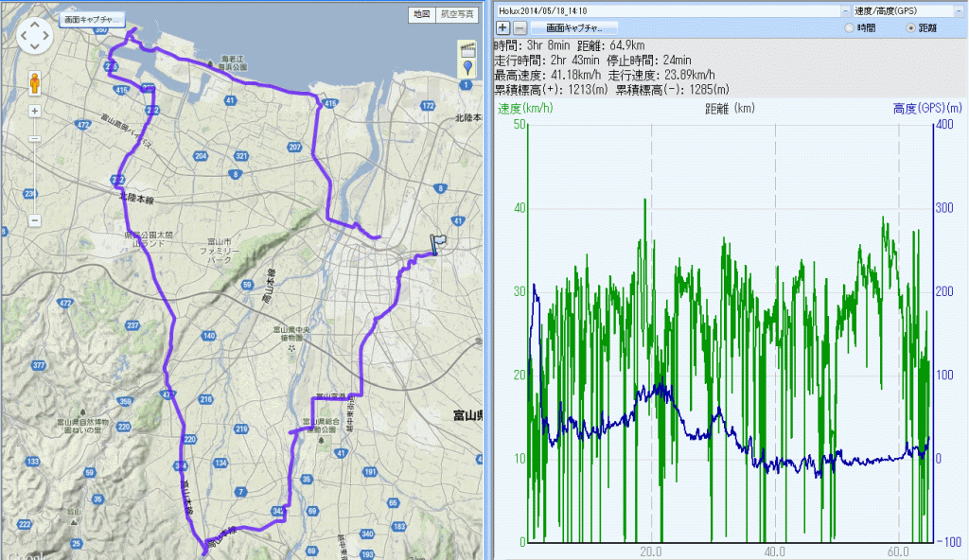The image size is (969, 560).
Task: Open the 速度/高度(GPS) graph type dropdown
Action: [x=959, y=10]
